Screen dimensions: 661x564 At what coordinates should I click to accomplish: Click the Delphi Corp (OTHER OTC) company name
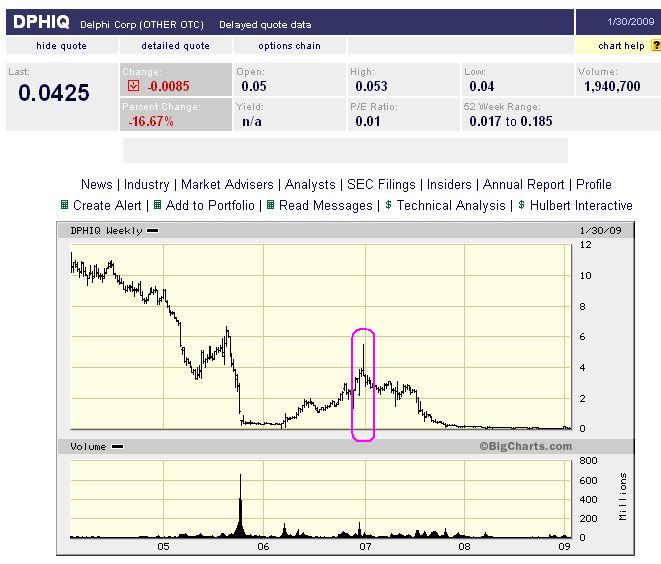[x=142, y=24]
